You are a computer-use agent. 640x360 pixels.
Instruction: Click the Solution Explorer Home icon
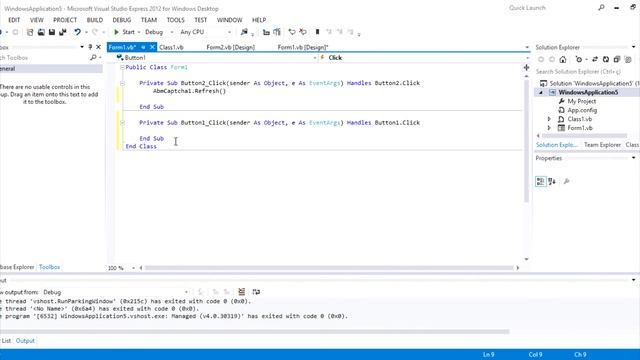coord(563,60)
